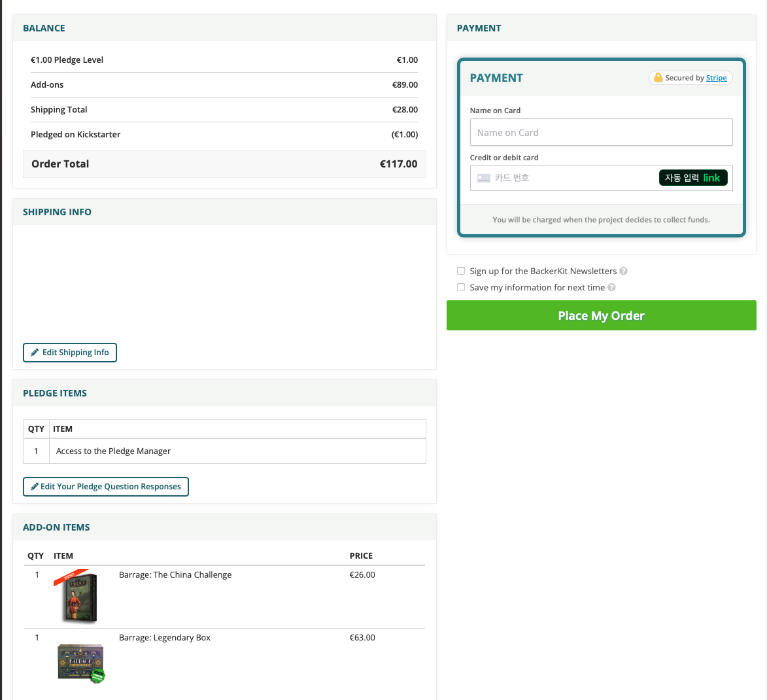Place the order with green button
Image resolution: width=767 pixels, height=700 pixels.
pyautogui.click(x=601, y=315)
